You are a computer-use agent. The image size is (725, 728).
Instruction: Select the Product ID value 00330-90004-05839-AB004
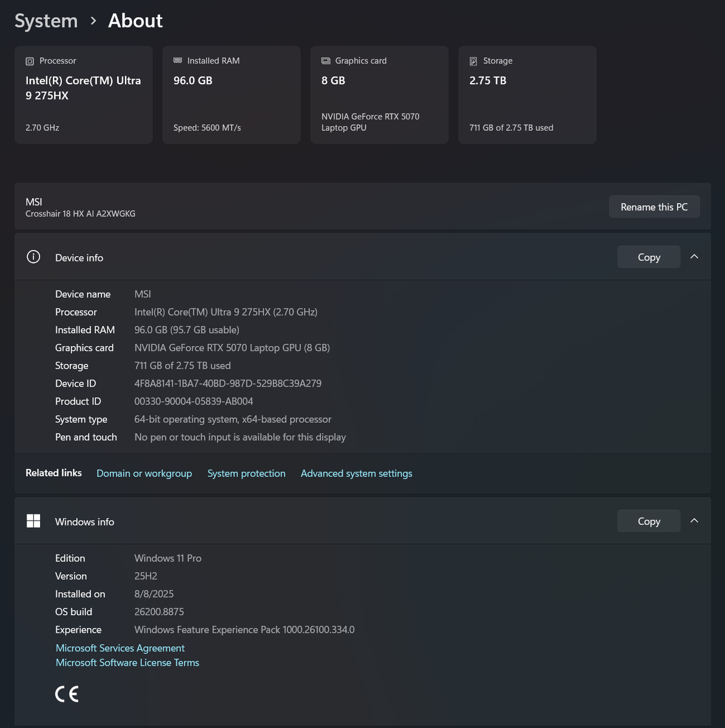pos(194,401)
